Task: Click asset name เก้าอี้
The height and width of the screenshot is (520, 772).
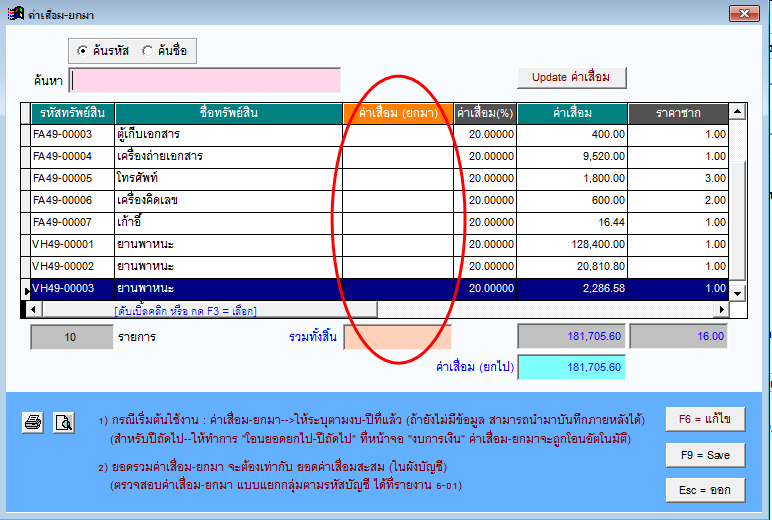Action: [129, 223]
